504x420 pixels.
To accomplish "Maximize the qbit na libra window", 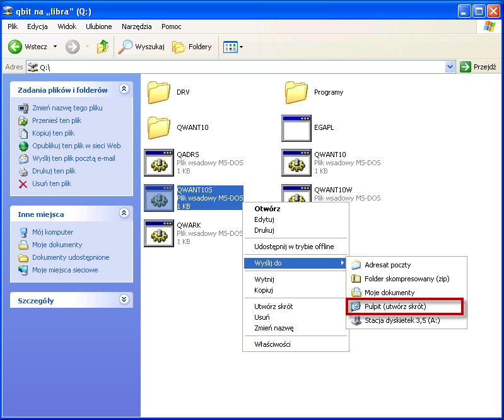I will [x=479, y=11].
